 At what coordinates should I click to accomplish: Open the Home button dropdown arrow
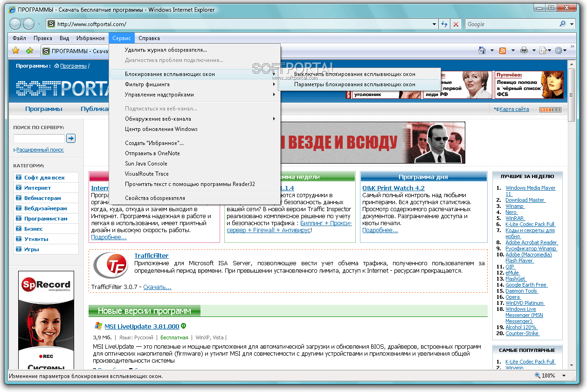tap(492, 50)
